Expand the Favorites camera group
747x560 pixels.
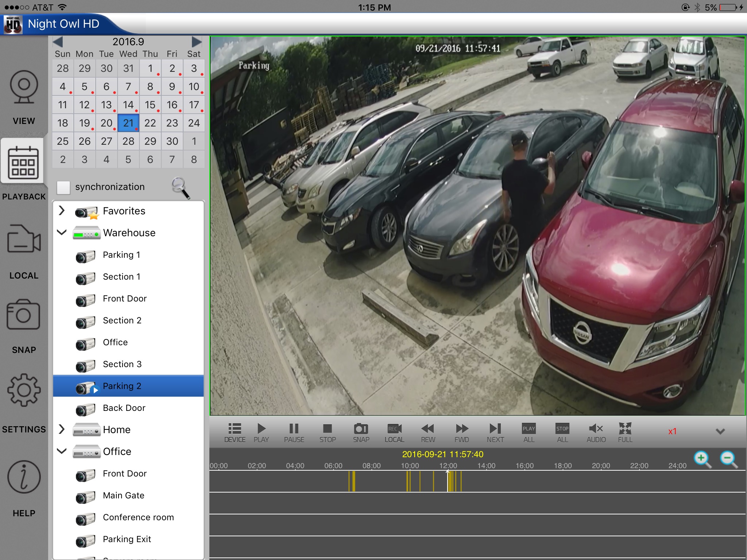tap(62, 211)
